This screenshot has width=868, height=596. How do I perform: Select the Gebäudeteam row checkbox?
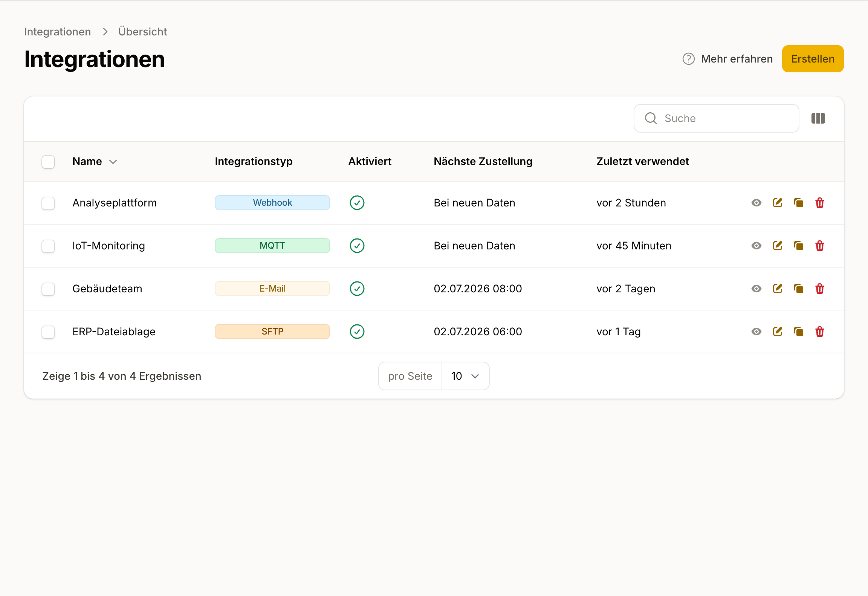48,289
